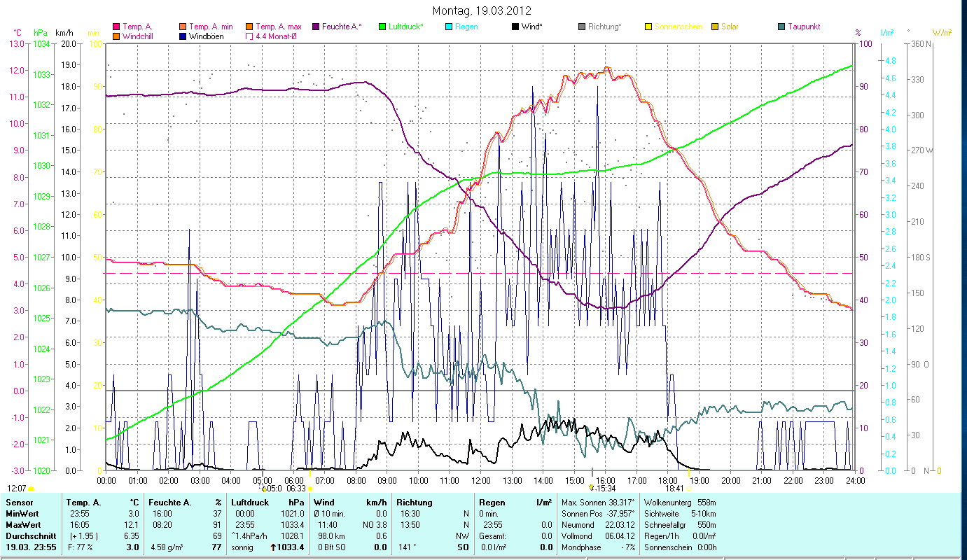Image resolution: width=967 pixels, height=560 pixels.
Task: Click the sunrise marker icon at 06:33
Action: (310, 489)
